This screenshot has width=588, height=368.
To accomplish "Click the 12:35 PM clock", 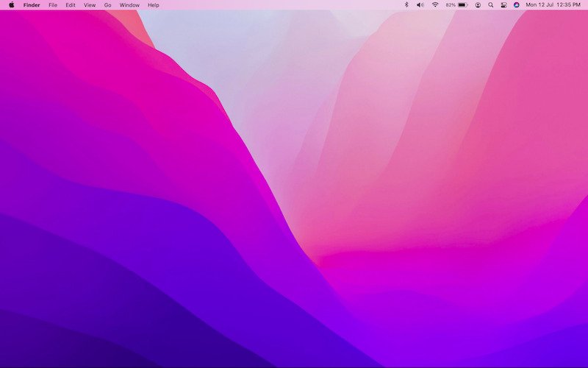I will point(569,4).
